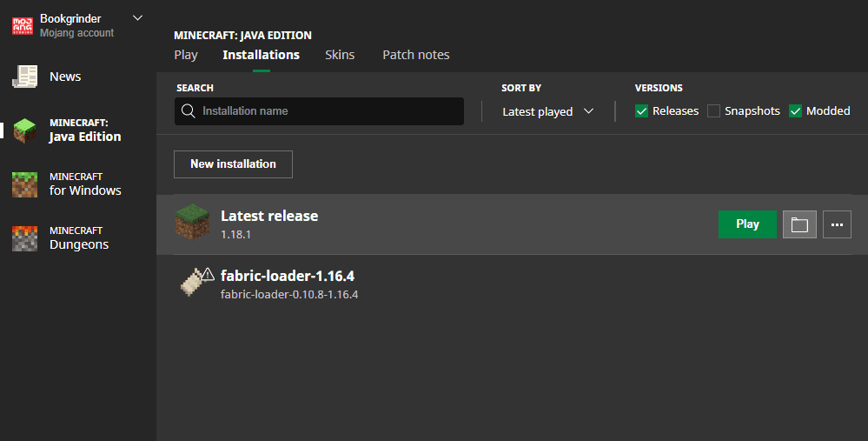Open the Latest played sort dropdown

point(547,111)
